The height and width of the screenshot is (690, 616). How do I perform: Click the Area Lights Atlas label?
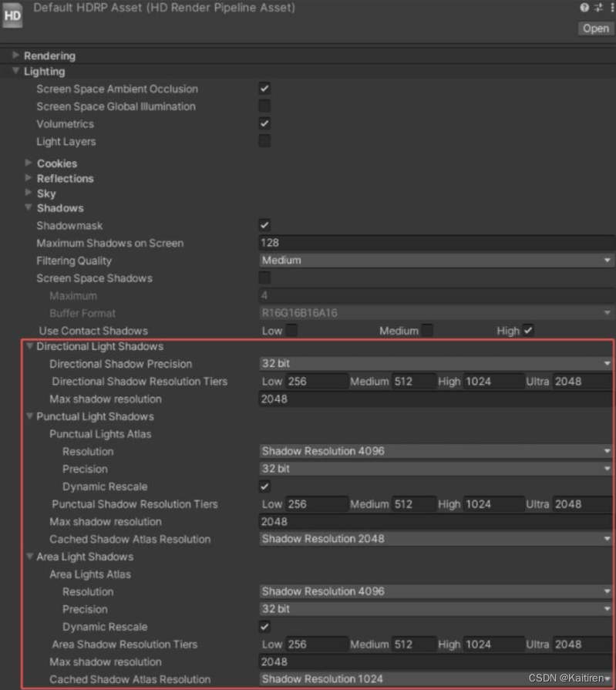click(90, 574)
